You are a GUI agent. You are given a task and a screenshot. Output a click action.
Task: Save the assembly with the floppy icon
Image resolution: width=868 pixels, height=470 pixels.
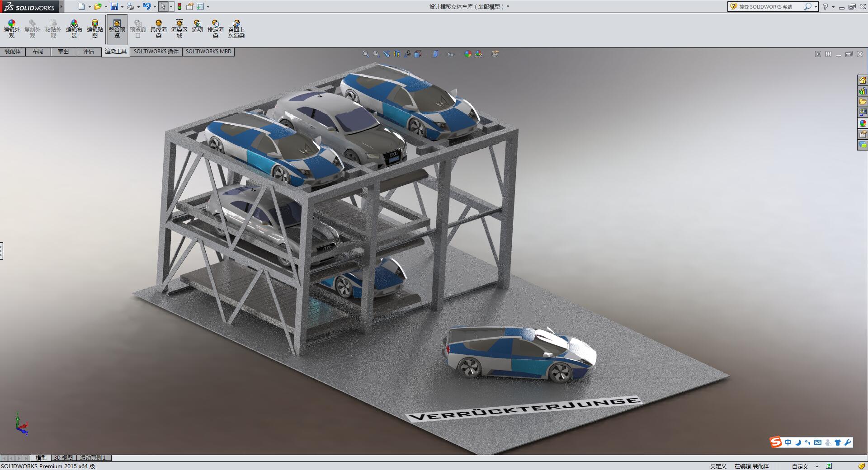coord(114,6)
